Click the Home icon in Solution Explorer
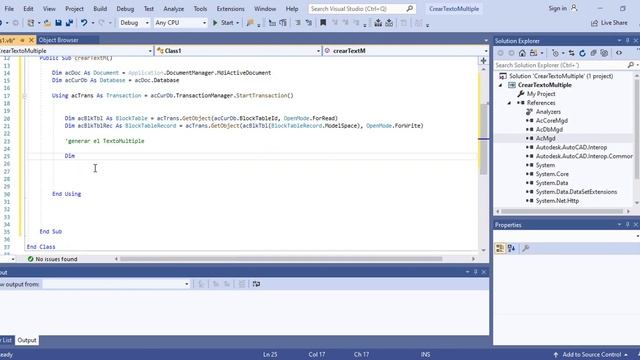The image size is (640, 360). pos(522,53)
